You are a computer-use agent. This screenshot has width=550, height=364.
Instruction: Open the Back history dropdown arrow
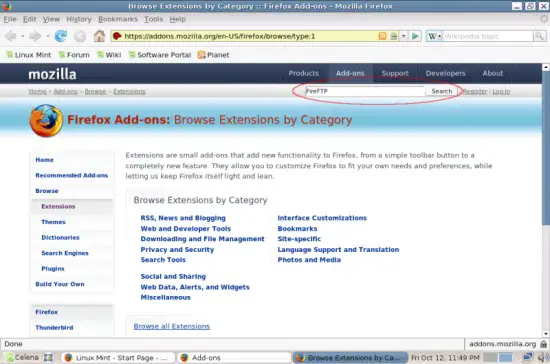(x=22, y=36)
